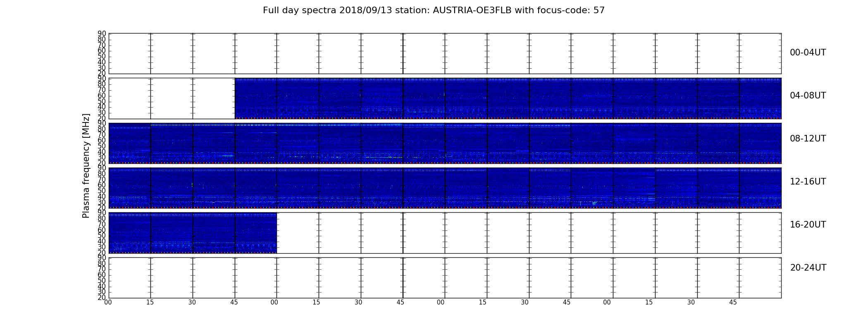Select the 'Plasma frequency [MHz]' axis label

point(86,165)
